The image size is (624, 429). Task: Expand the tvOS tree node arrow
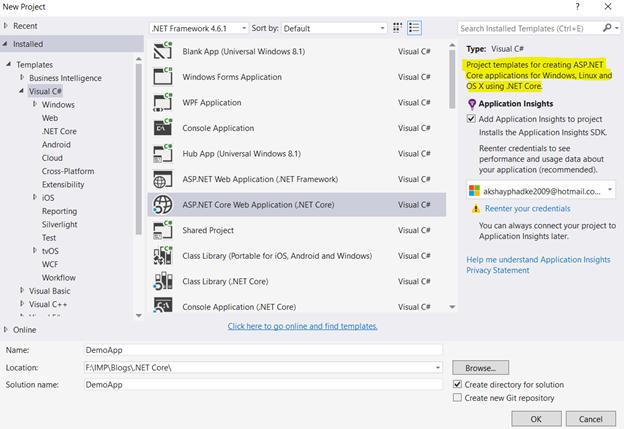[x=35, y=250]
